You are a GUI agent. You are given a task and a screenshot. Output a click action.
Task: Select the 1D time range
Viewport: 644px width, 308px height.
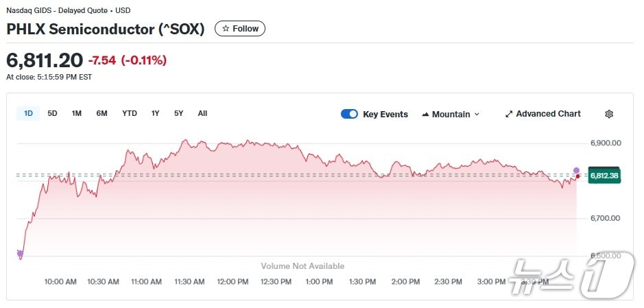(x=28, y=113)
